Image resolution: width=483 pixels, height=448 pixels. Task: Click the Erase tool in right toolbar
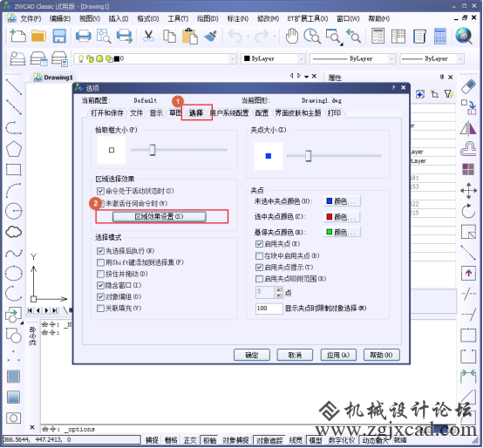[x=468, y=86]
